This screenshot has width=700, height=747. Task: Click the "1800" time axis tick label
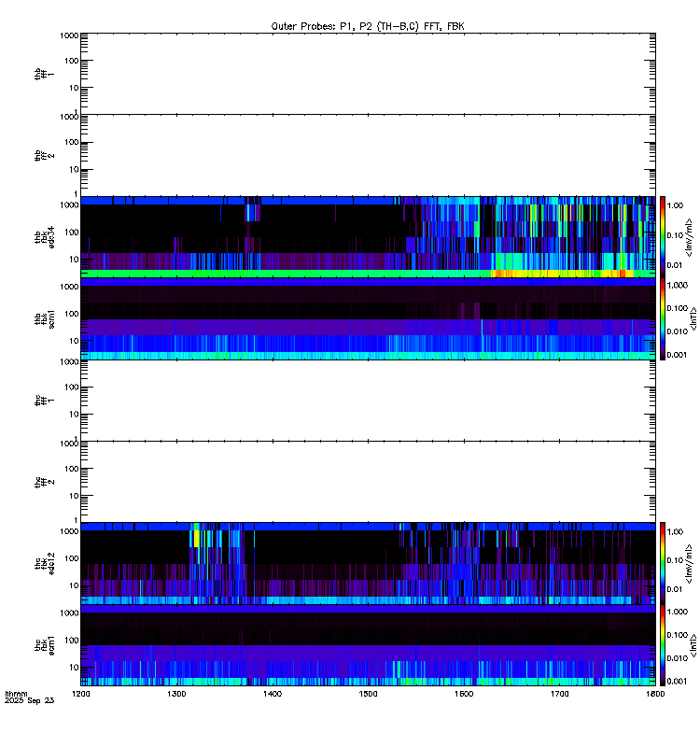(656, 694)
